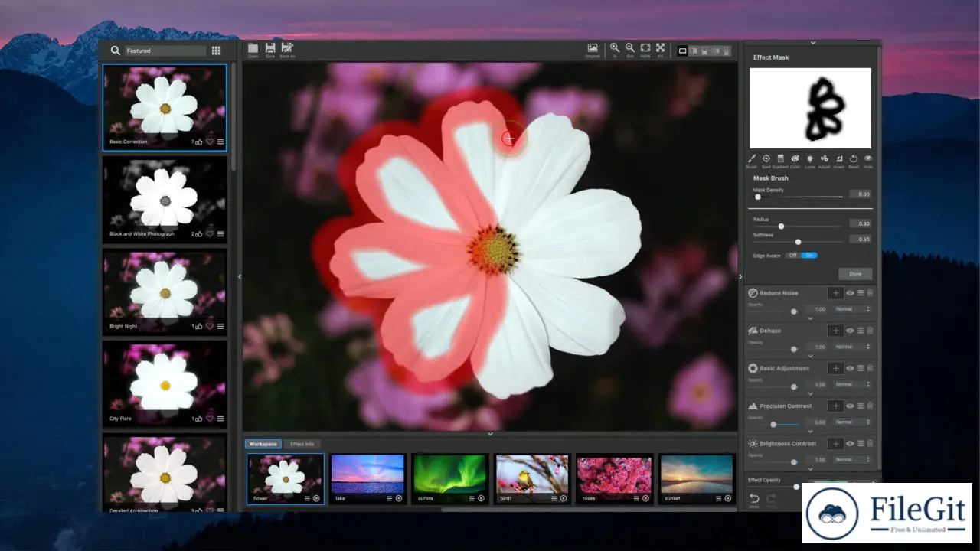Open Basic Adjustment effect menu icon
This screenshot has height=551, width=980.
(x=861, y=368)
